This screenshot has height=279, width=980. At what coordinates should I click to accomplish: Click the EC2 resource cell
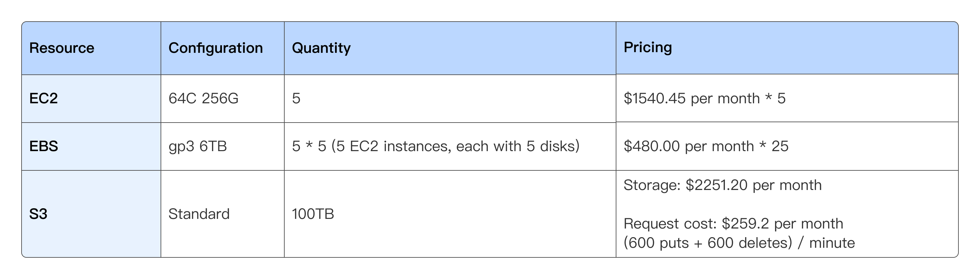[43, 98]
